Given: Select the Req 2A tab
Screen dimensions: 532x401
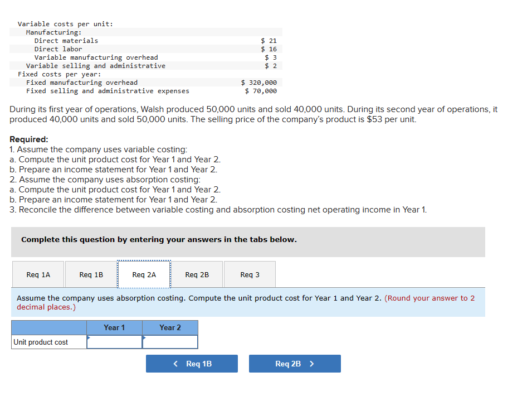Looking at the screenshot, I should point(144,274).
